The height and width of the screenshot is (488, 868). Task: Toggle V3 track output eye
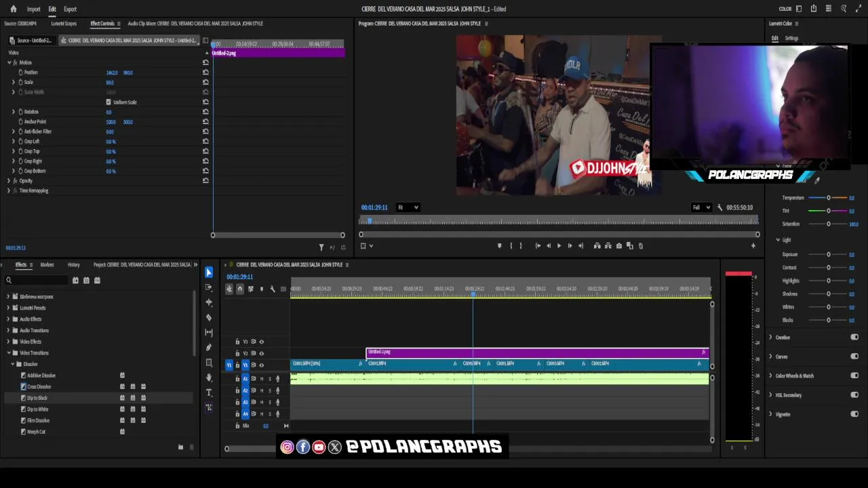(x=261, y=342)
